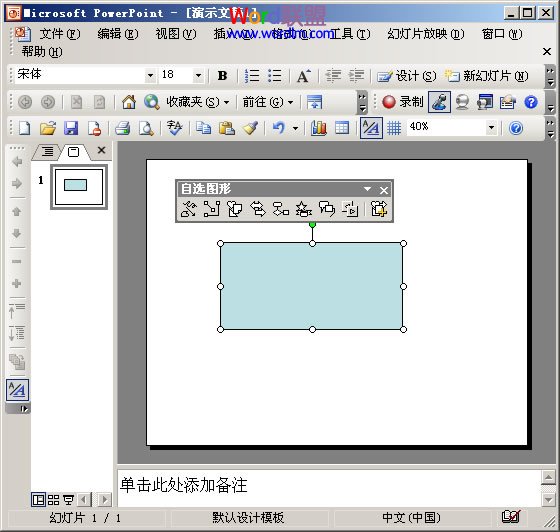Open the 帮助(H) menu
The image size is (560, 532).
coord(42,52)
